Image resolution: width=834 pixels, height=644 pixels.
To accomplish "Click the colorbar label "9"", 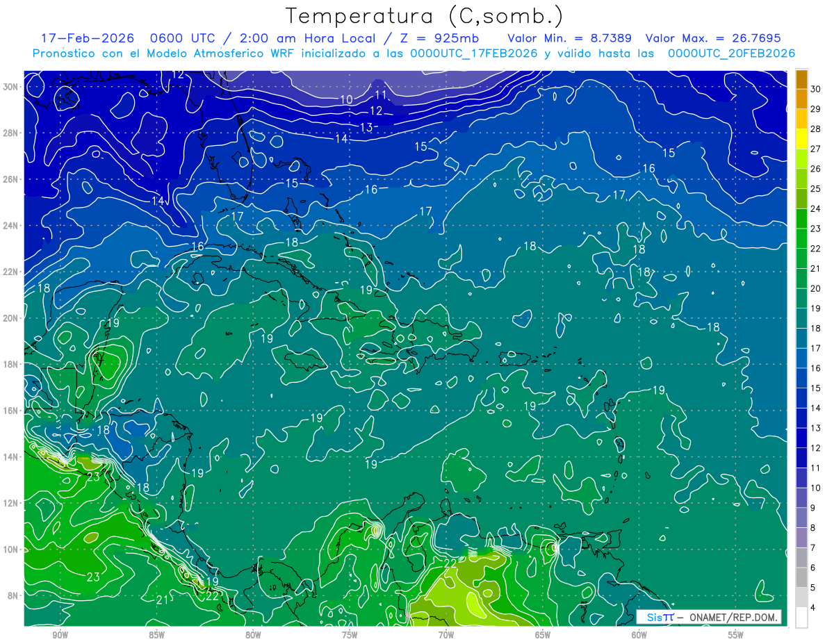I will (814, 508).
